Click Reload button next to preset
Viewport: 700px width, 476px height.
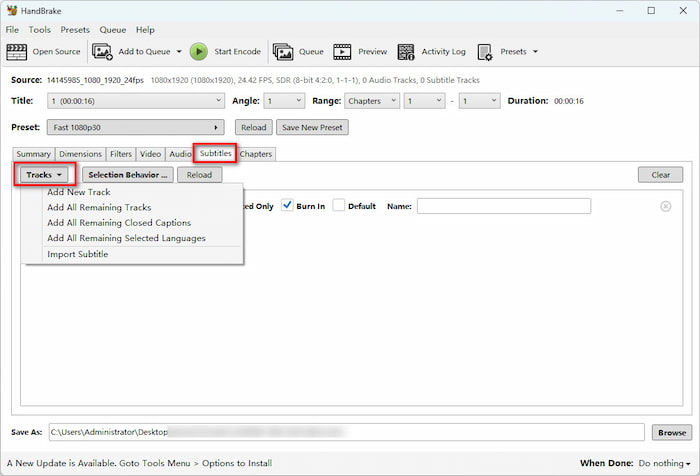point(254,127)
